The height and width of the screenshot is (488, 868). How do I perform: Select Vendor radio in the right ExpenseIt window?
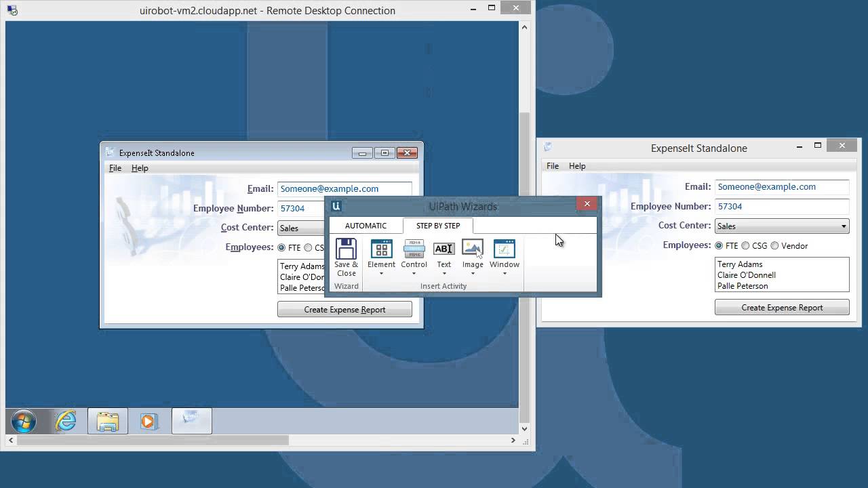tap(774, 245)
